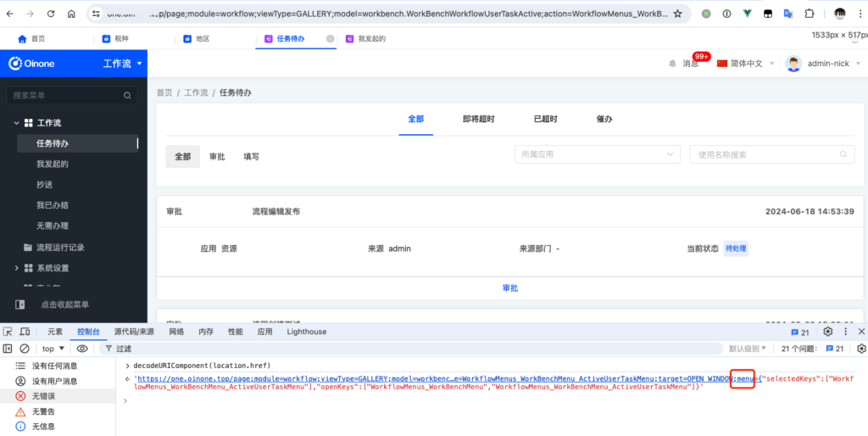
Task: Click the 21 issues badge in DevTools tab bar
Action: coord(800,333)
